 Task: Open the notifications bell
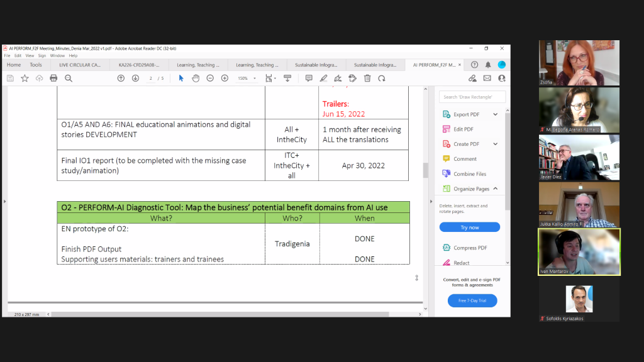[x=488, y=65]
